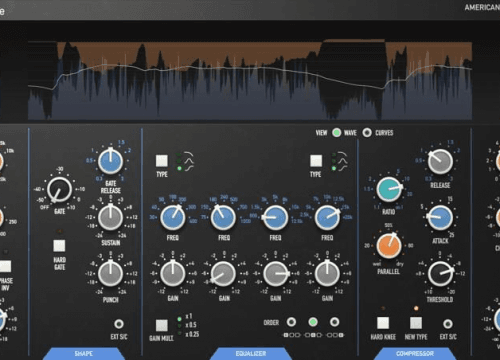
Task: Cycle the right EQ Type button
Action: [x=316, y=161]
